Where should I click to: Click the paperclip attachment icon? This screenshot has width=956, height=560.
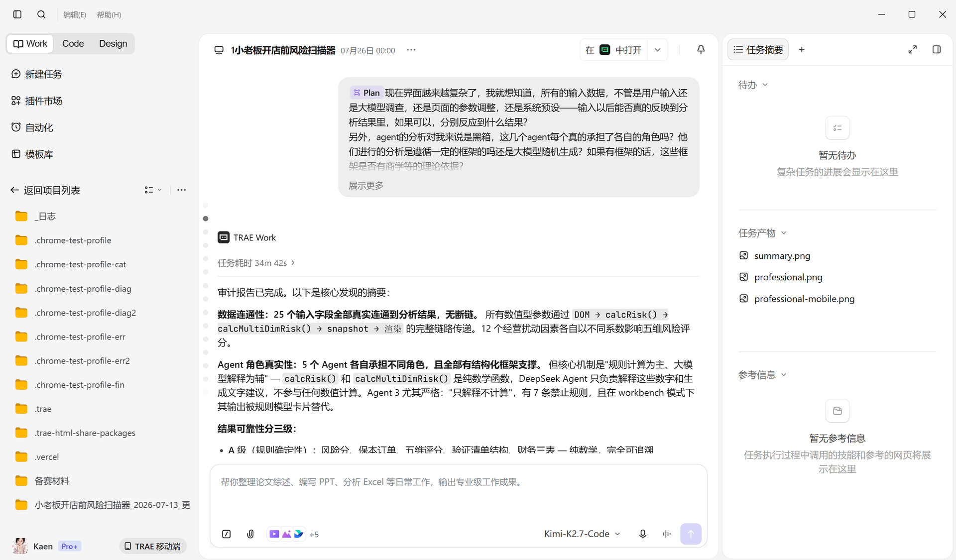250,534
